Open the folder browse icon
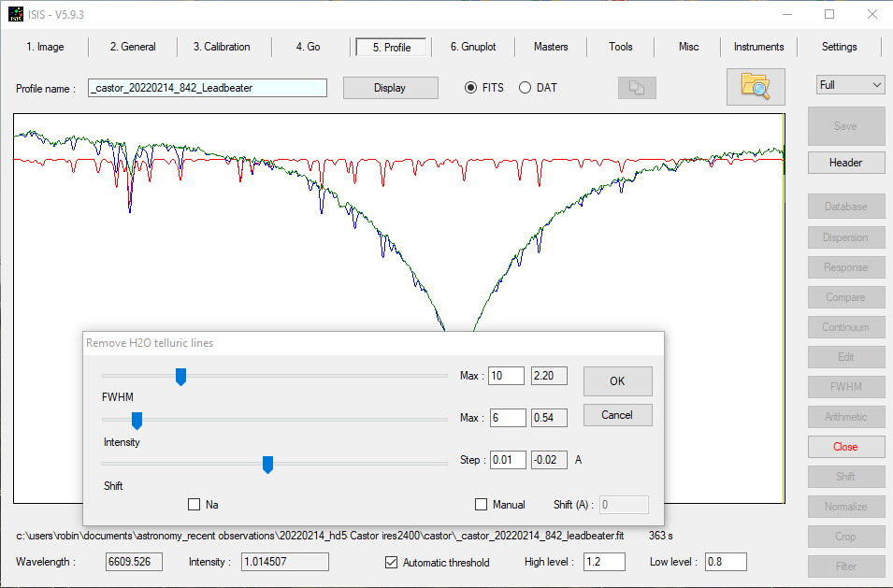The height and width of the screenshot is (588, 893). 756,87
